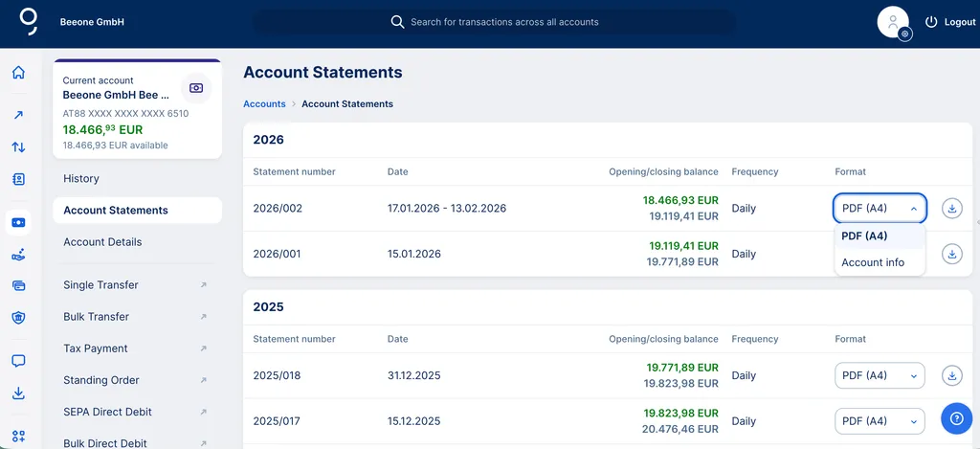This screenshot has width=980, height=449.
Task: Click statement number 2025/017
Action: [x=277, y=421]
